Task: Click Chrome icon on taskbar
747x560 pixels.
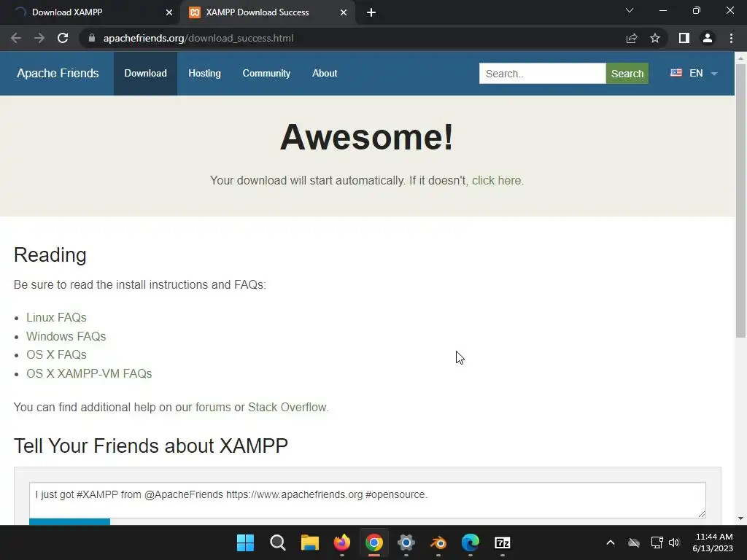Action: 374,542
